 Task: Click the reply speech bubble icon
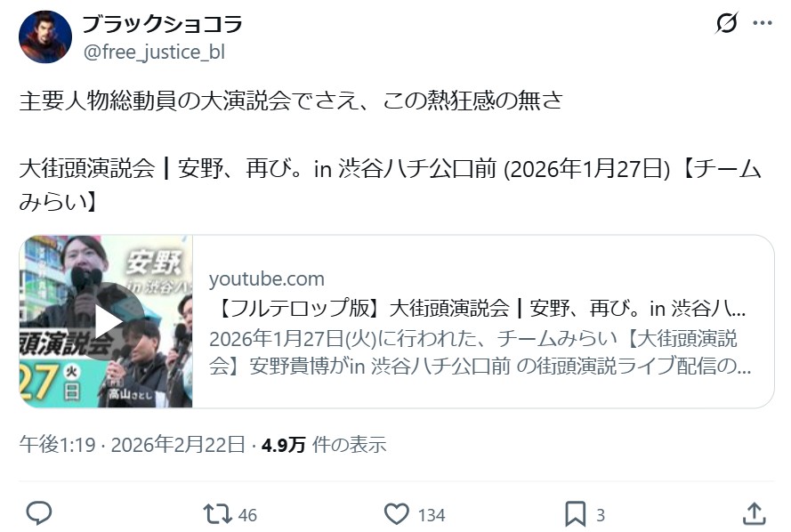(x=39, y=513)
